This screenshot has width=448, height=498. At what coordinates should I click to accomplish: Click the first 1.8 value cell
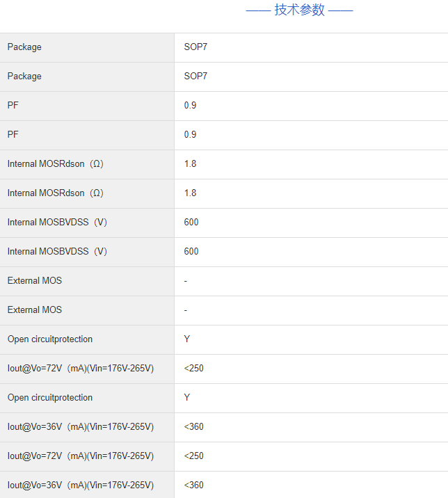(x=190, y=164)
